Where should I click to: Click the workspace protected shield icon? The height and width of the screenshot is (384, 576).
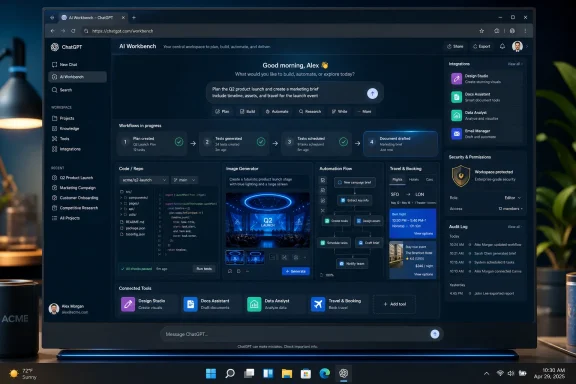[x=461, y=176]
